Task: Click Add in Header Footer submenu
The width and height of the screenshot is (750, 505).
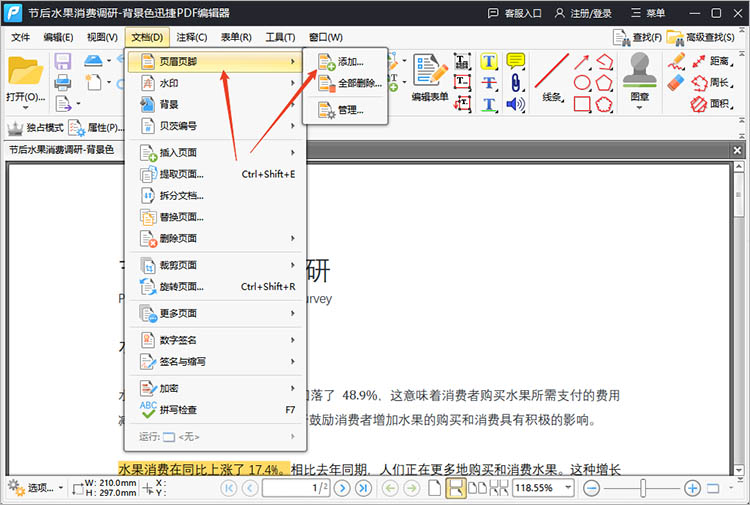Action: pos(345,62)
